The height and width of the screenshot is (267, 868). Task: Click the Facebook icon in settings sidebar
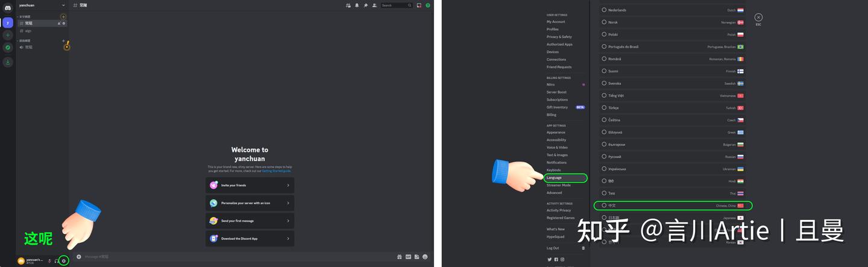(x=556, y=260)
